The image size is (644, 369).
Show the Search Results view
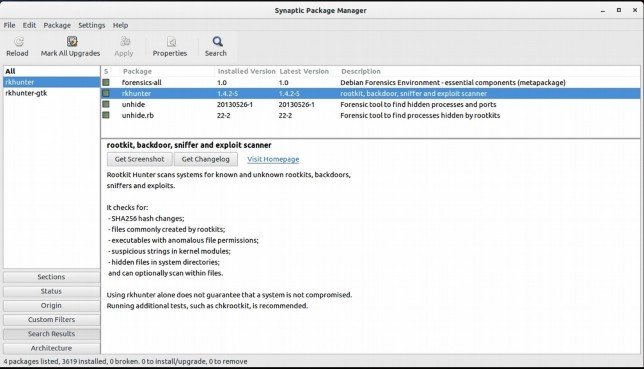tap(51, 334)
